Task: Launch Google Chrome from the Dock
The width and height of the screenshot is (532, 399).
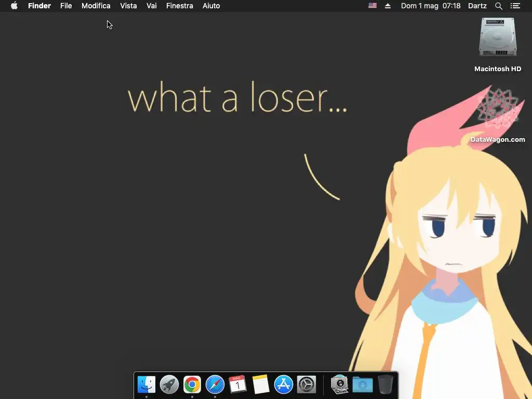Action: [192, 384]
